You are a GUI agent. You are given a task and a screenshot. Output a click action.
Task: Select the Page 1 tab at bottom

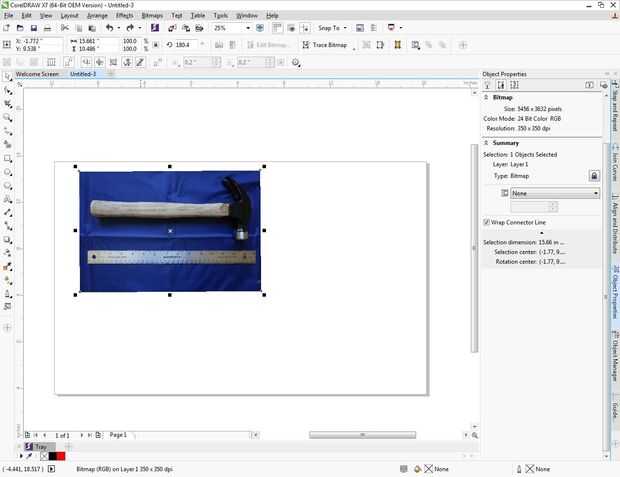tap(118, 435)
